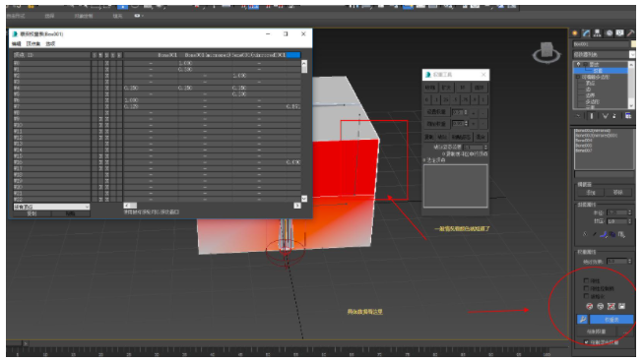Click the copy envelope icon
Viewport: 644px width, 361px height.
612,234
